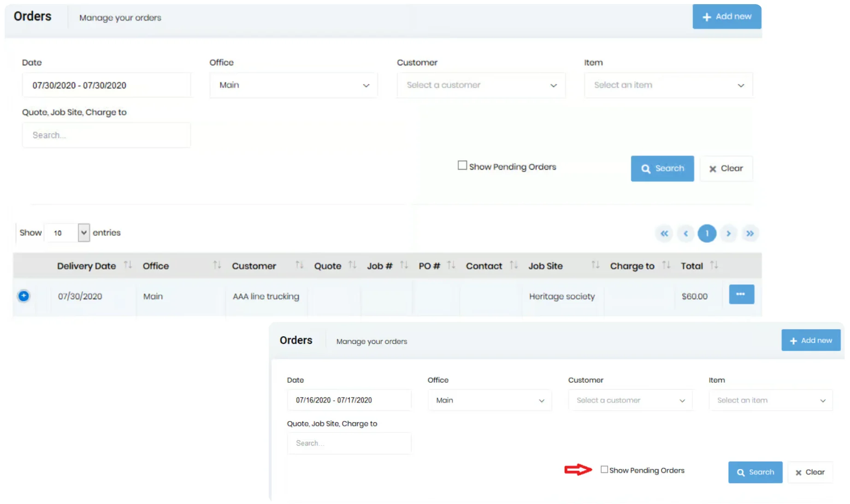Check Show Pending Orders next to red arrow

604,469
